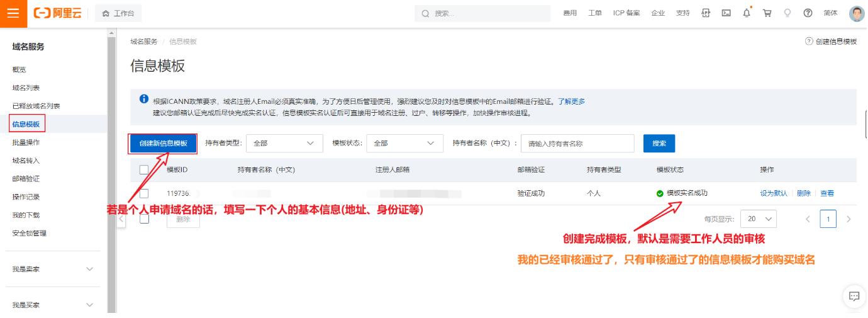This screenshot has height=318, width=868.
Task: Click the 持有者名称 search input field
Action: 577,144
